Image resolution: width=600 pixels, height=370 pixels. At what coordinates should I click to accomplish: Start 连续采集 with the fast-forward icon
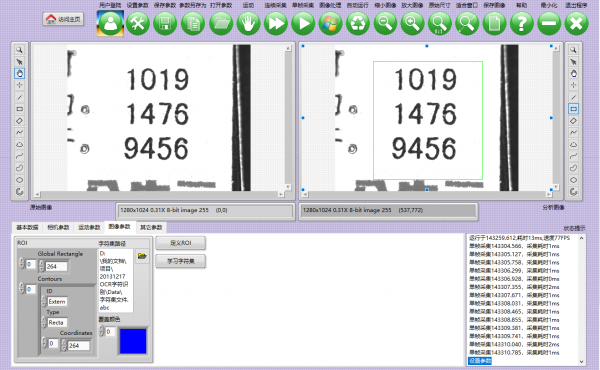click(x=276, y=23)
